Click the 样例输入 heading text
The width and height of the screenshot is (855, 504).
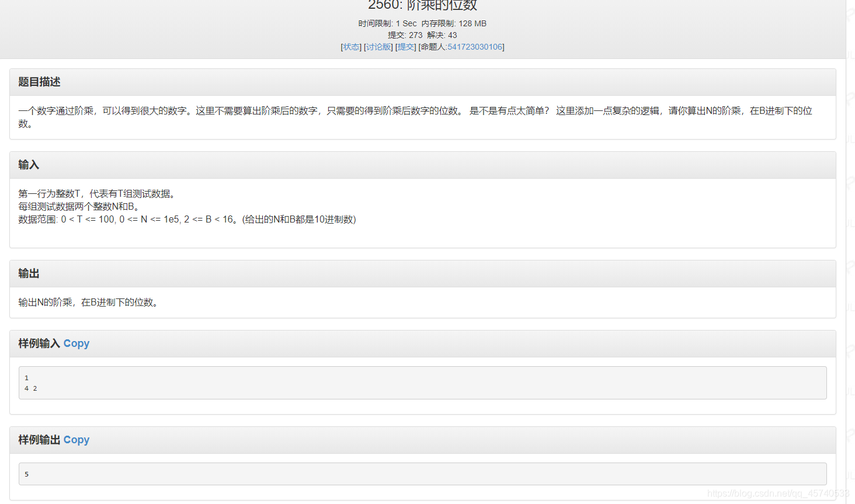click(x=39, y=343)
